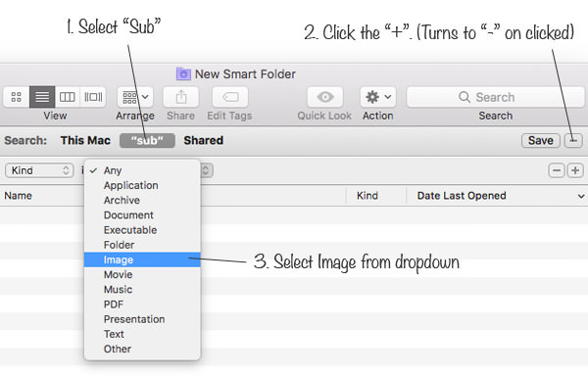Open the Arrange dropdown

pos(135,97)
